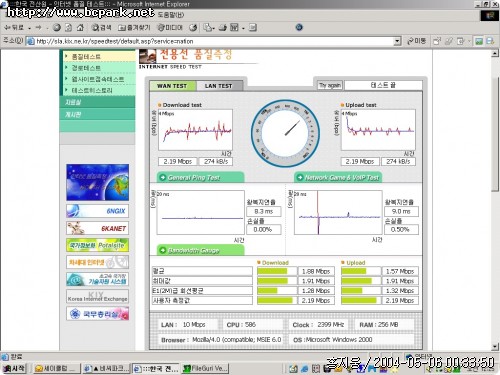
Task: Open the 도움말(H) help menu
Action: pos(171,15)
